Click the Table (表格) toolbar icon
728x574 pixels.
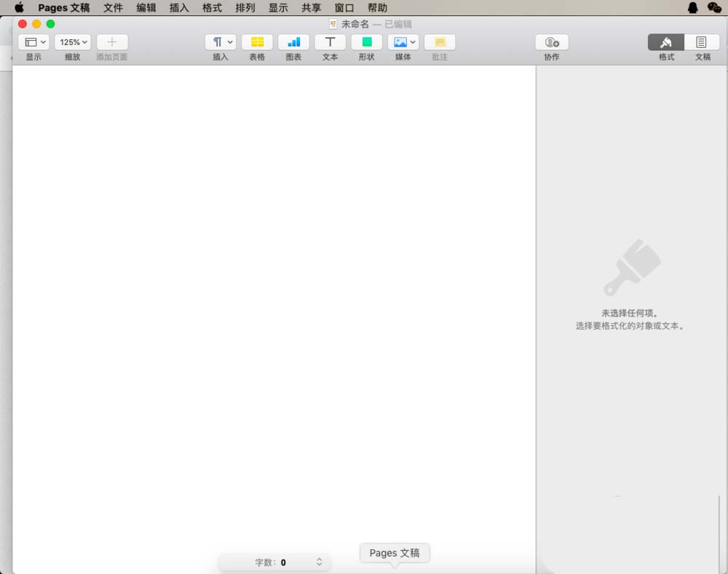tap(257, 42)
